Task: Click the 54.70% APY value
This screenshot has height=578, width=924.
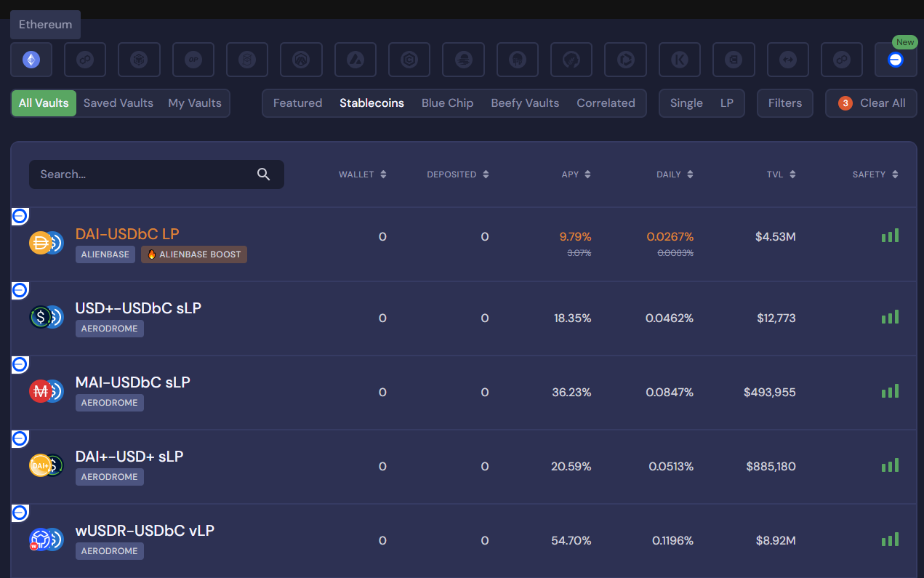Action: [x=571, y=541]
